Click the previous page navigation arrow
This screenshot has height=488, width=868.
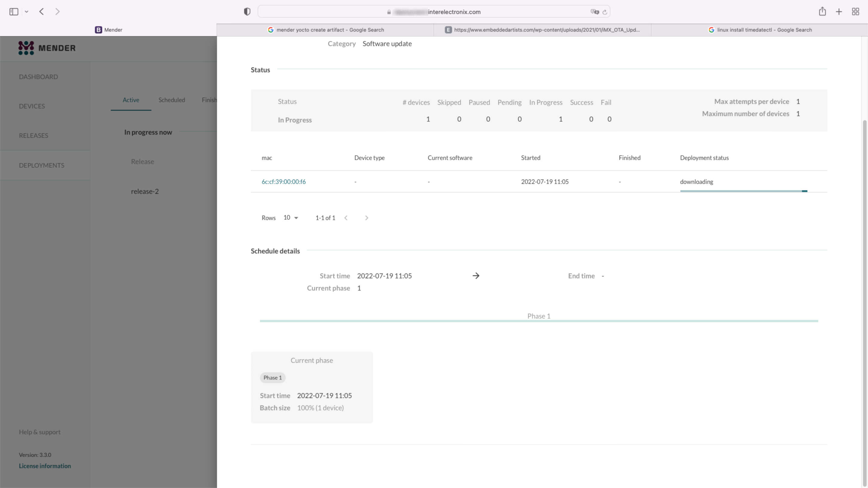[346, 217]
